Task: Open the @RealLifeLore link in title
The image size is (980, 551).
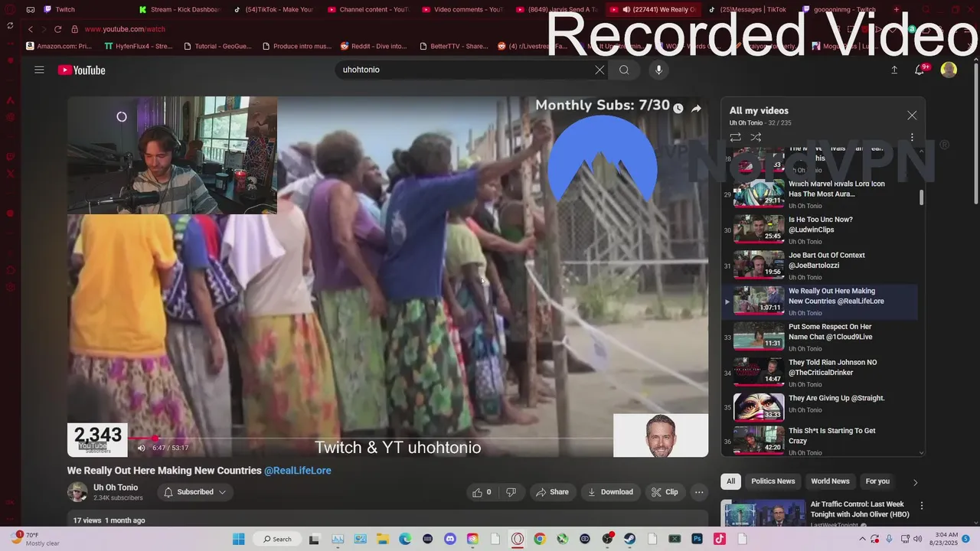Action: (298, 471)
